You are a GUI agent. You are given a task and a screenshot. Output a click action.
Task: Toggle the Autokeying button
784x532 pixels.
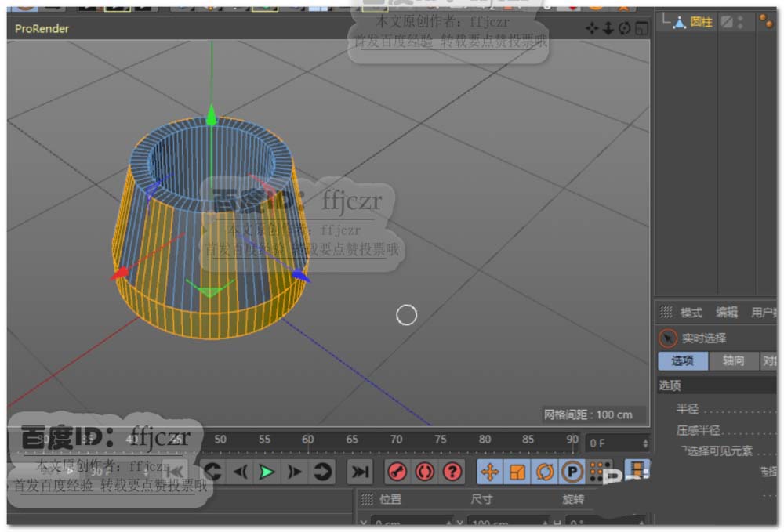[425, 472]
